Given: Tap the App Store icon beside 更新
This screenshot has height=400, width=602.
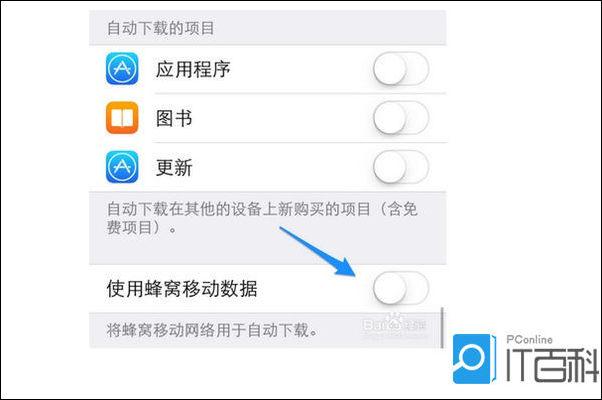Looking at the screenshot, I should click(122, 167).
